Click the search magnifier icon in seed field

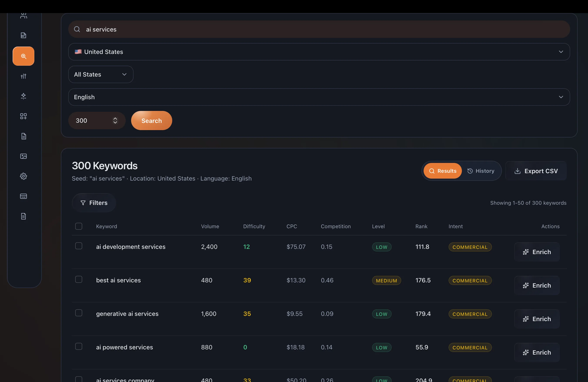click(x=77, y=29)
